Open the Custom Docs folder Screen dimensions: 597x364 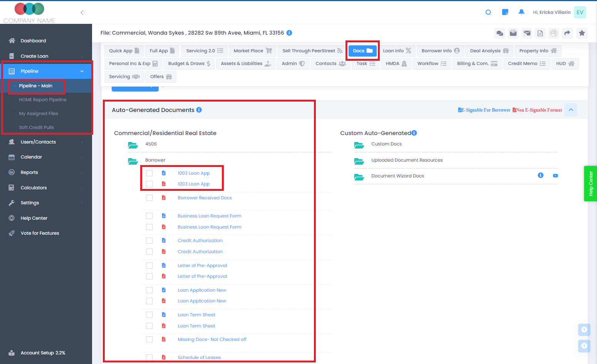tap(386, 144)
